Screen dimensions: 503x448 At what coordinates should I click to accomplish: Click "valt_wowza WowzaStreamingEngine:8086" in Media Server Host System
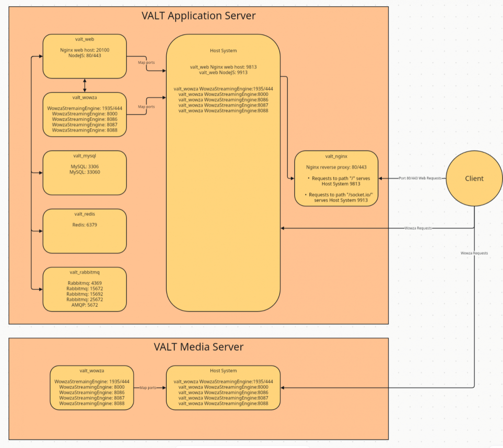[x=223, y=392]
